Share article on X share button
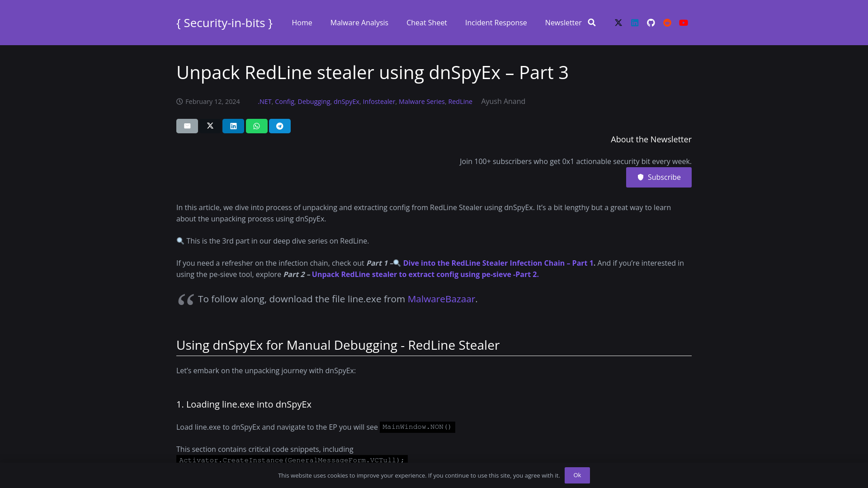Image resolution: width=868 pixels, height=488 pixels. click(210, 126)
